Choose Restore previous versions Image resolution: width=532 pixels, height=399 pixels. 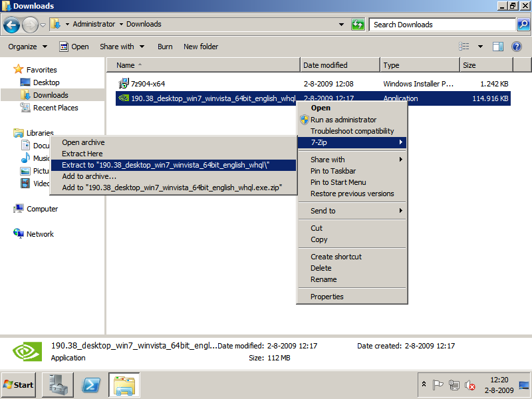[x=352, y=194]
